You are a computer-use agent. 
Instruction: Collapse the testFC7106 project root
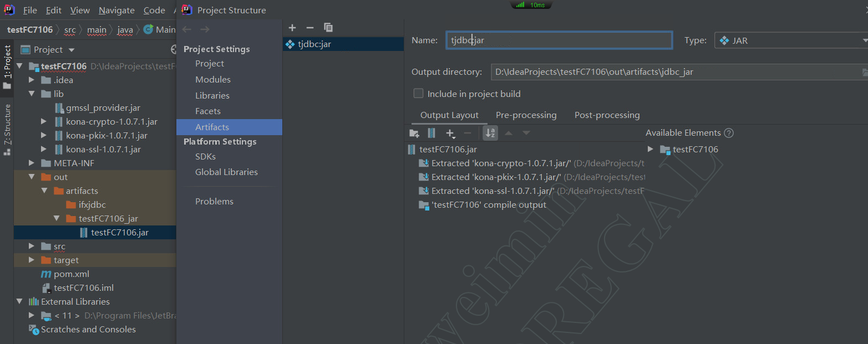(20, 66)
